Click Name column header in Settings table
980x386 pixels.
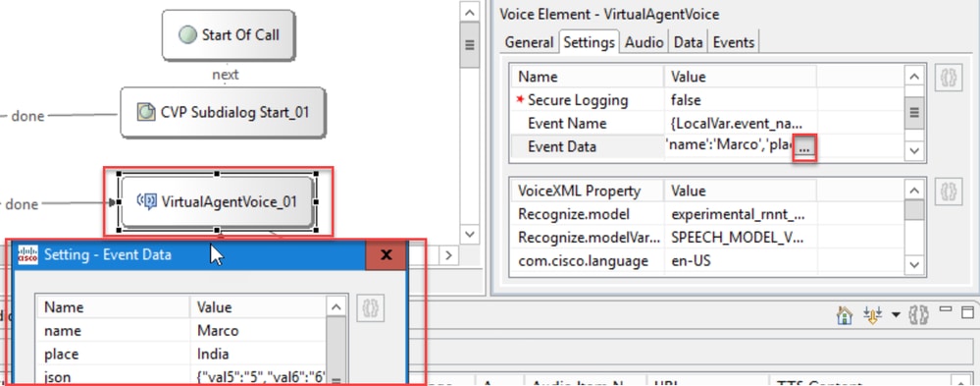click(588, 77)
